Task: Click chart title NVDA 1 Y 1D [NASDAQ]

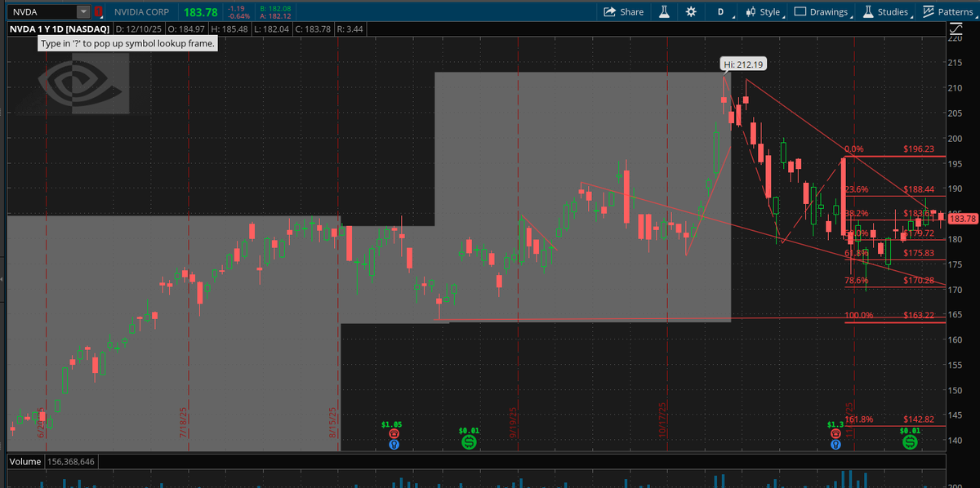Action: point(59,29)
